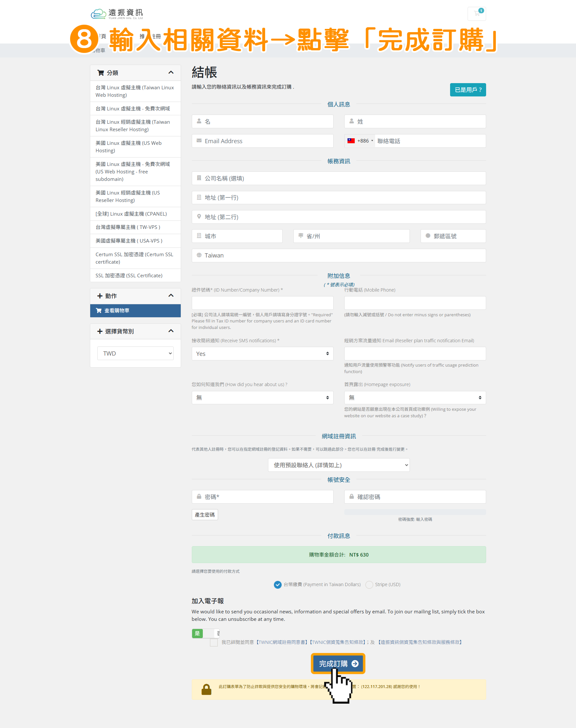This screenshot has width=576, height=728.
Task: Toggle the newsletter subscription switch
Action: click(205, 633)
